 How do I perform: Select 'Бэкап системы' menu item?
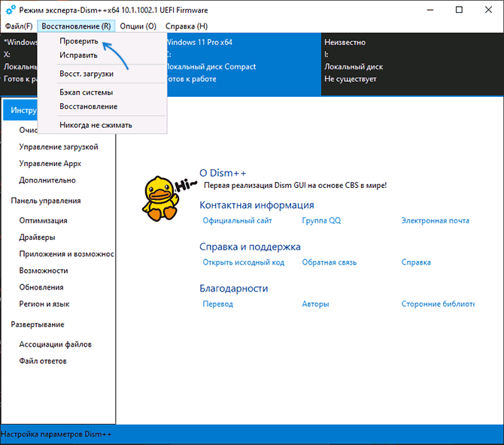pyautogui.click(x=86, y=92)
